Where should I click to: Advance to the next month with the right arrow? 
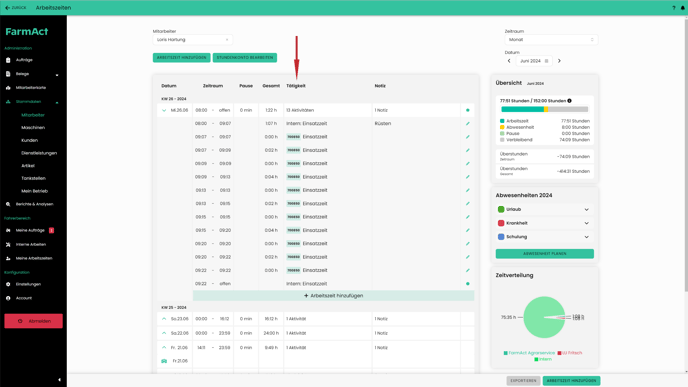click(x=559, y=61)
